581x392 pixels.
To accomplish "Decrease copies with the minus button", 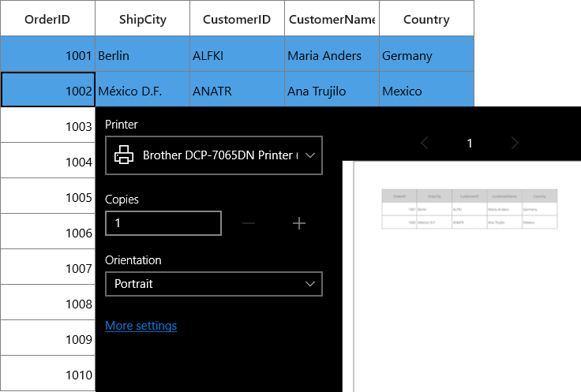I will (x=249, y=223).
